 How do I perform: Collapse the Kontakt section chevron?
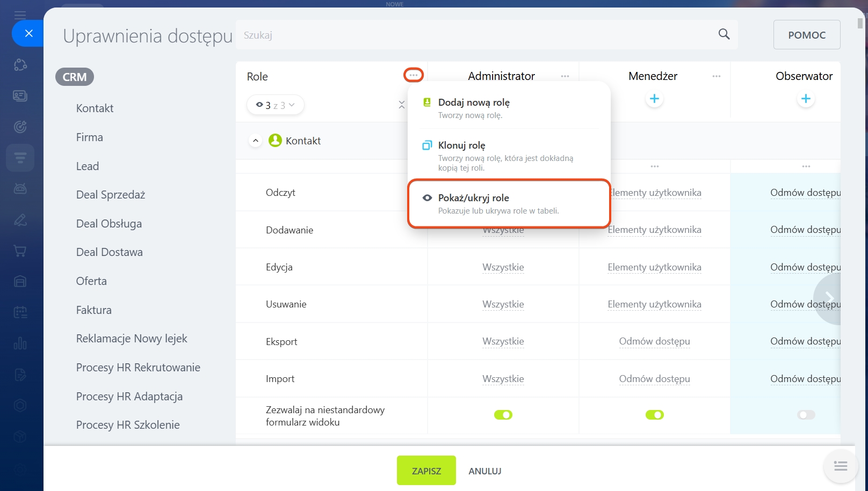(256, 141)
